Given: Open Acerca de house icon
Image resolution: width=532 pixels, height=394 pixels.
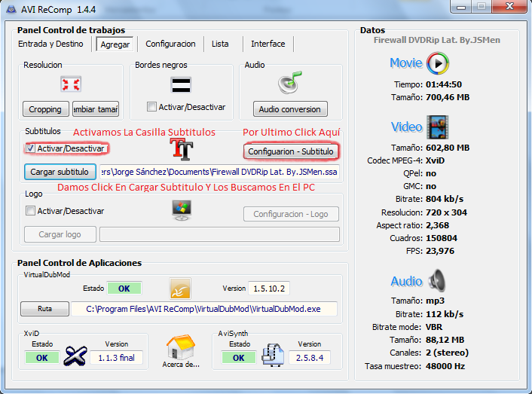Looking at the screenshot, I should click(x=181, y=347).
